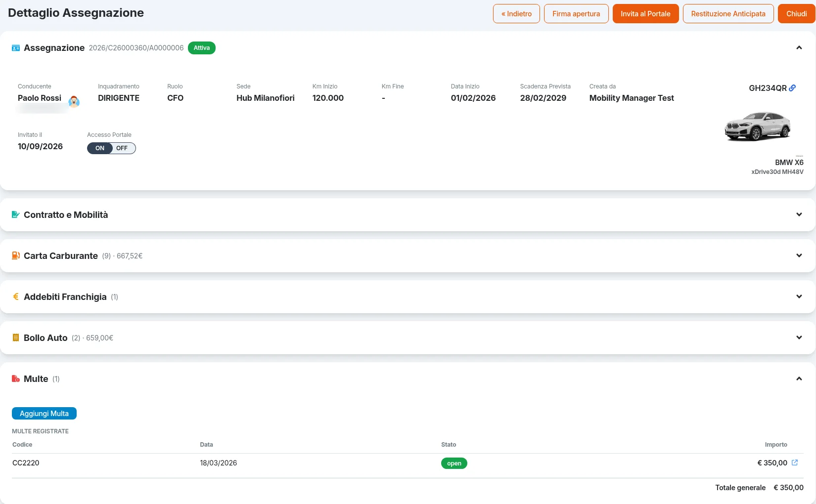
Task: Click the Chiudi button
Action: pyautogui.click(x=796, y=14)
